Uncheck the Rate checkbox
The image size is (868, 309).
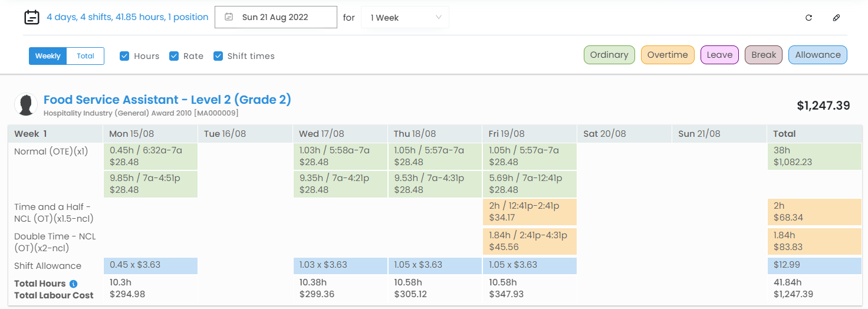pyautogui.click(x=174, y=56)
